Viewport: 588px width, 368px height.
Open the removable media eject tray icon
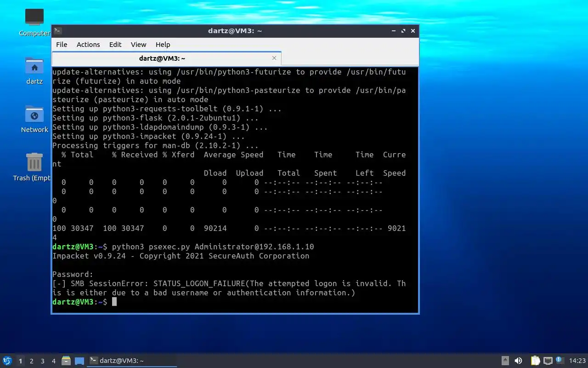click(505, 361)
